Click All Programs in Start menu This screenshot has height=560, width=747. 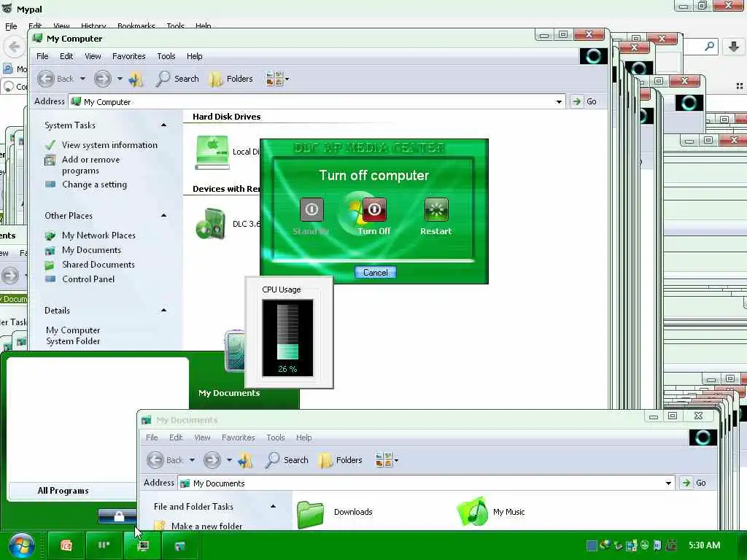tap(63, 491)
